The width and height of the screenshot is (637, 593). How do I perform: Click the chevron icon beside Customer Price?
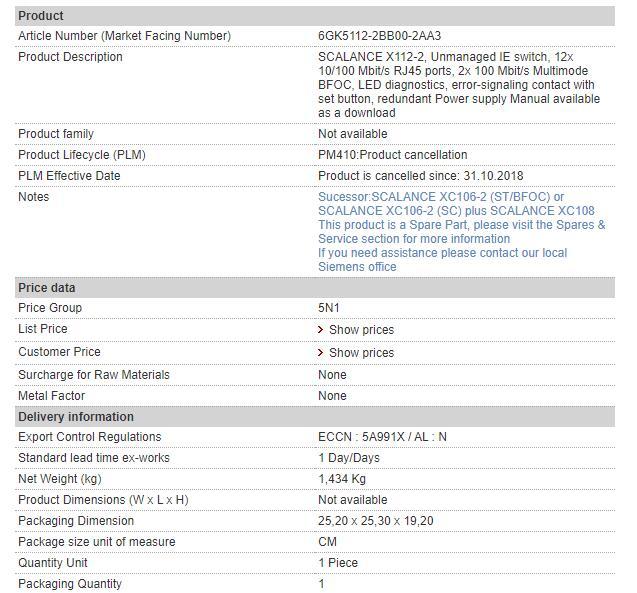[x=321, y=353]
